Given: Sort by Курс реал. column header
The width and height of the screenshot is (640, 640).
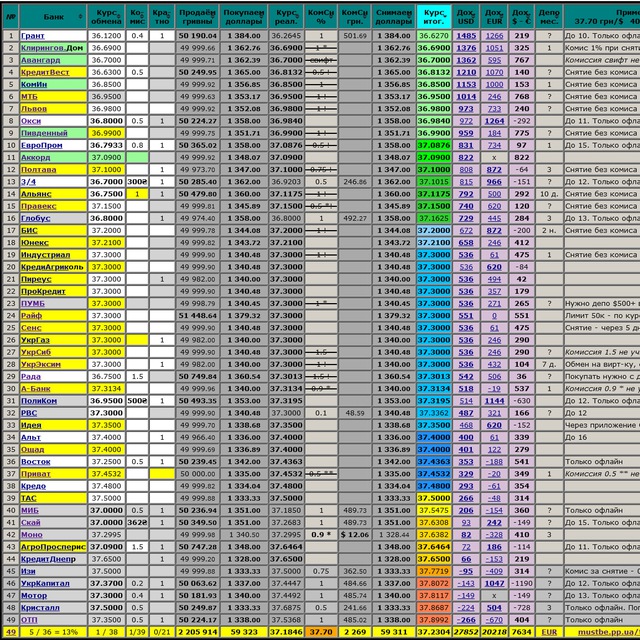Looking at the screenshot, I should (x=286, y=17).
